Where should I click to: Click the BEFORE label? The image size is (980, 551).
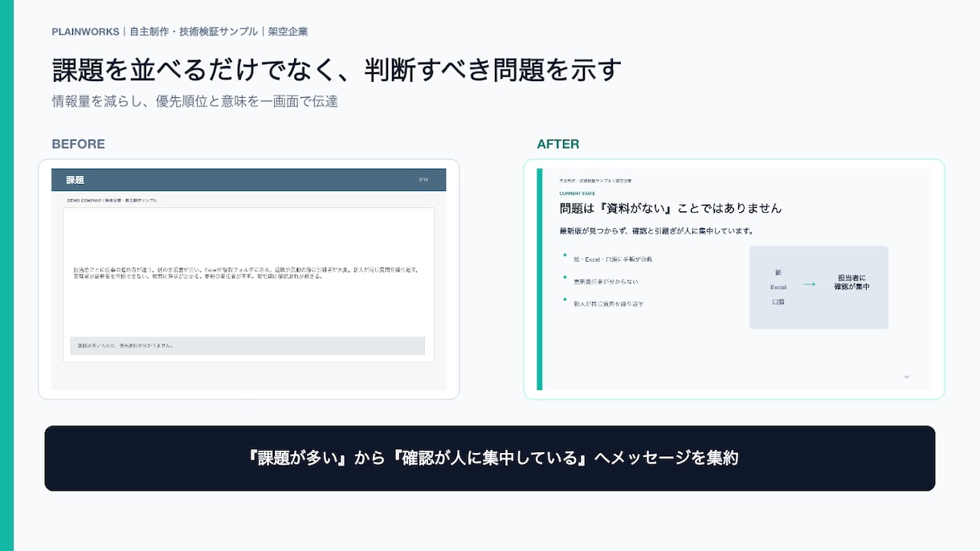coord(78,145)
